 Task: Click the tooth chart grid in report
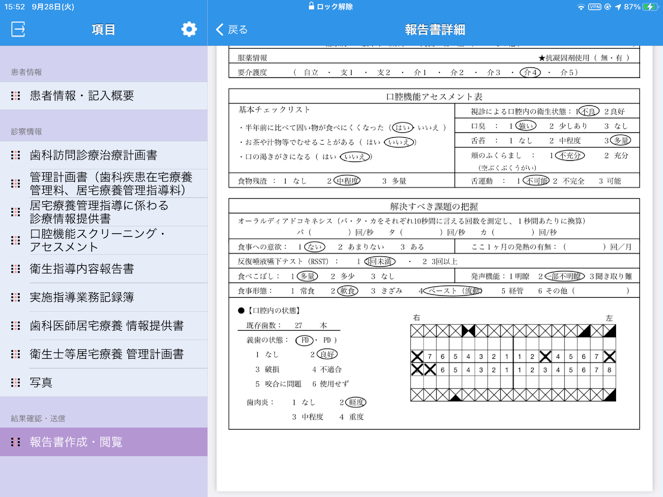(513, 363)
